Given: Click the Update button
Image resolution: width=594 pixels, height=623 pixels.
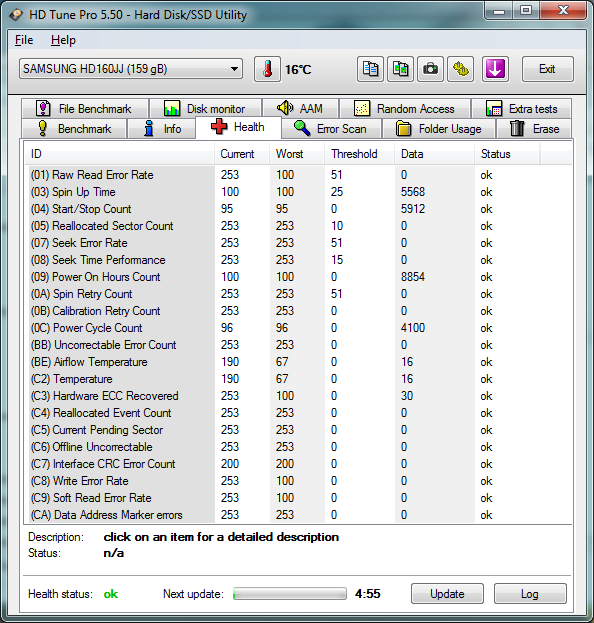Looking at the screenshot, I should coord(447,594).
